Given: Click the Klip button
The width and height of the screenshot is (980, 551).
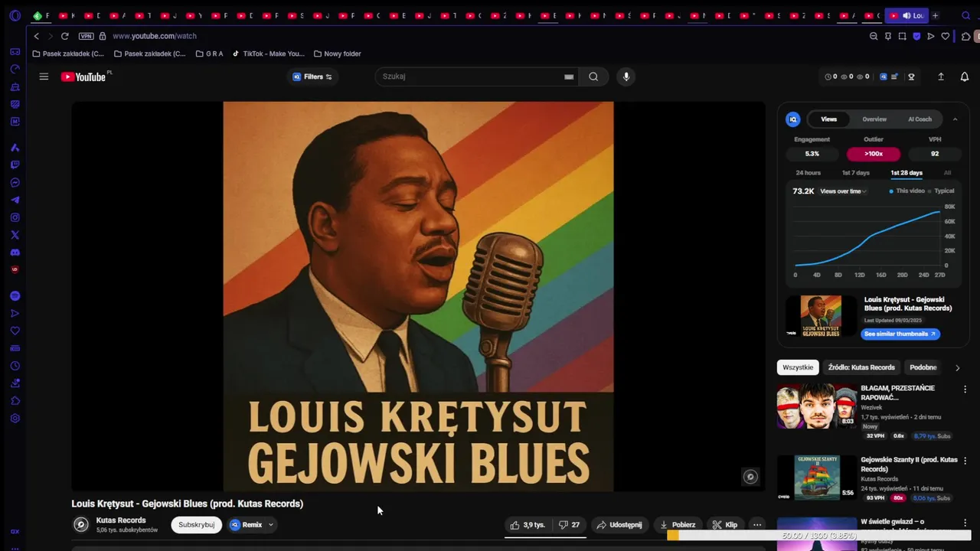Looking at the screenshot, I should point(724,525).
